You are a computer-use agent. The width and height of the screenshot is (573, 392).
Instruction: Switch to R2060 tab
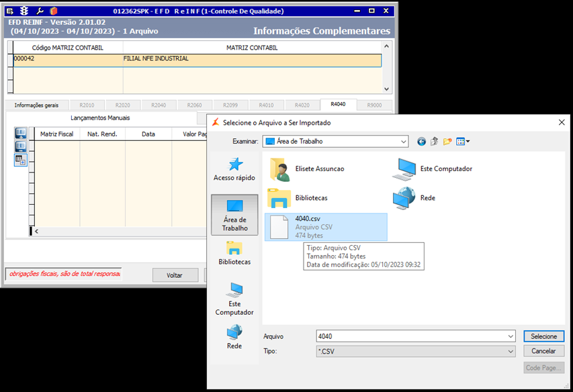[194, 105]
